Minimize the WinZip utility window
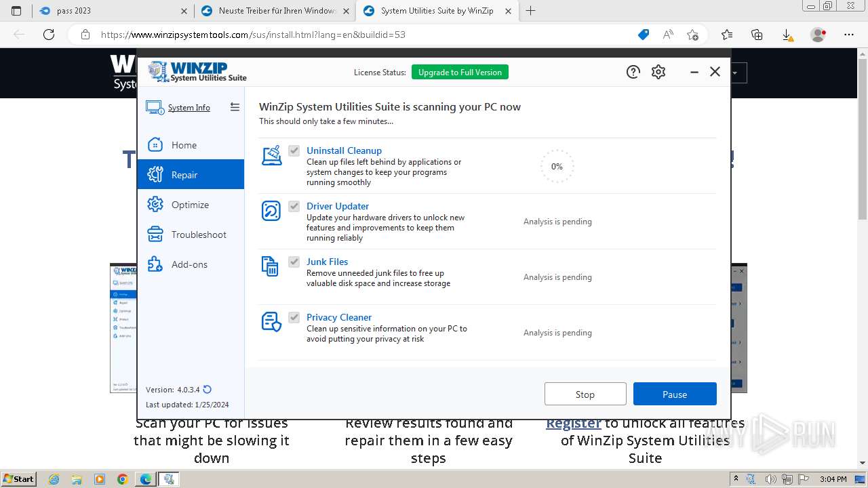 (x=694, y=72)
